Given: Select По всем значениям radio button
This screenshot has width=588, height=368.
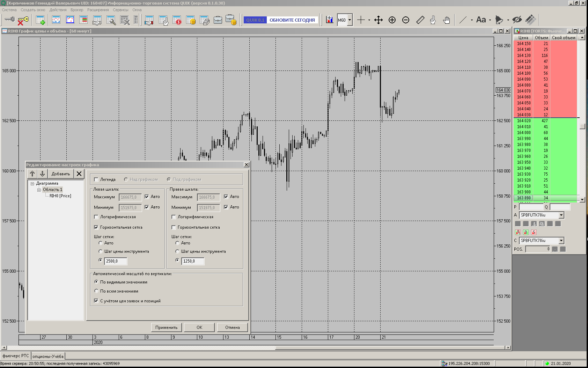Looking at the screenshot, I should tap(96, 291).
